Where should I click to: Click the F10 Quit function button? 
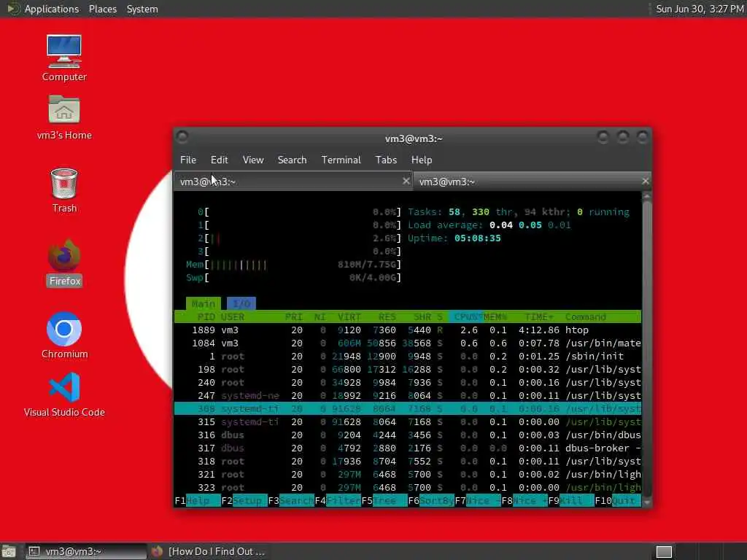pyautogui.click(x=617, y=500)
